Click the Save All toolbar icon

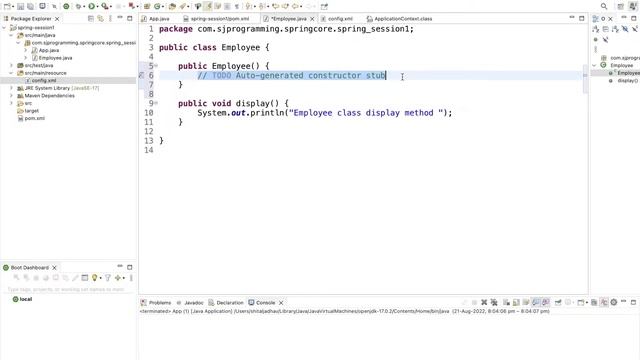[31, 6]
